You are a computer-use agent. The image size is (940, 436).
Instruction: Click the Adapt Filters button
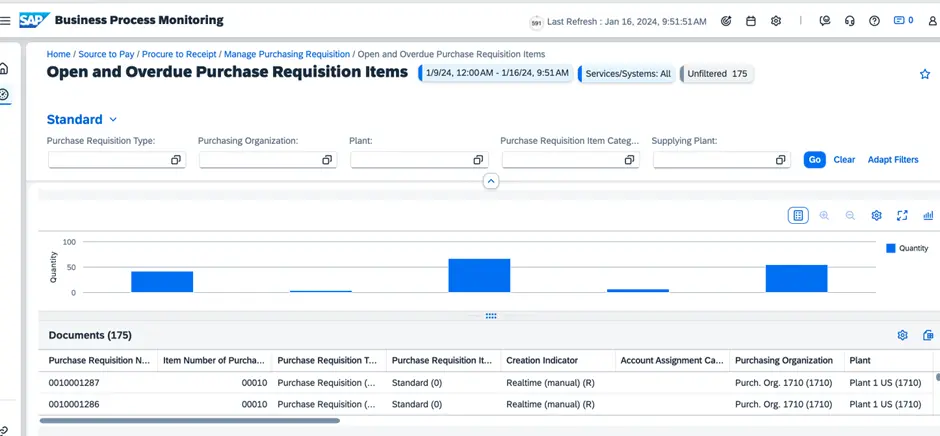click(892, 160)
